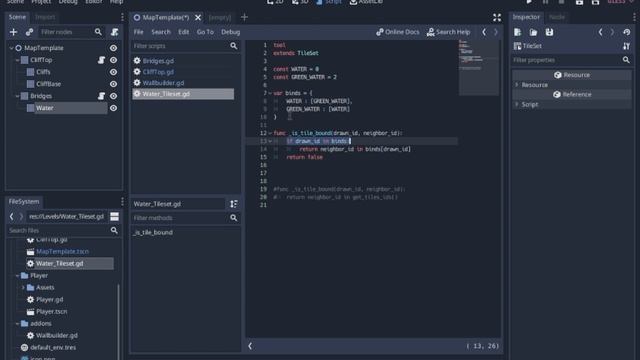Collapse the CliffTop tree node
Screen dimensions: 640x360
[18, 60]
